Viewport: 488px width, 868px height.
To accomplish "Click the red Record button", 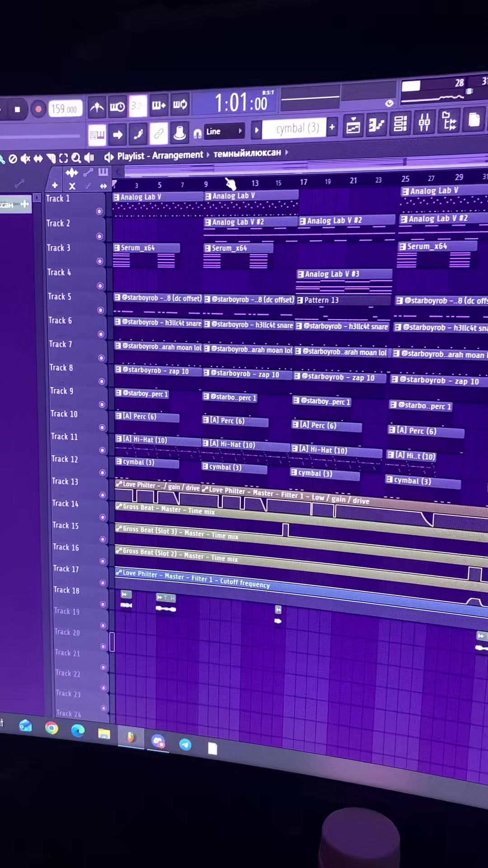I will point(38,109).
